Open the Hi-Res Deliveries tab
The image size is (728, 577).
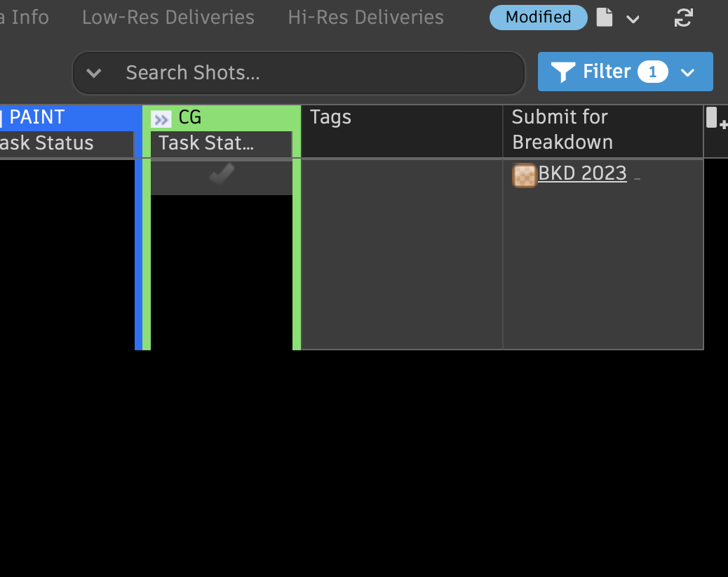[365, 18]
